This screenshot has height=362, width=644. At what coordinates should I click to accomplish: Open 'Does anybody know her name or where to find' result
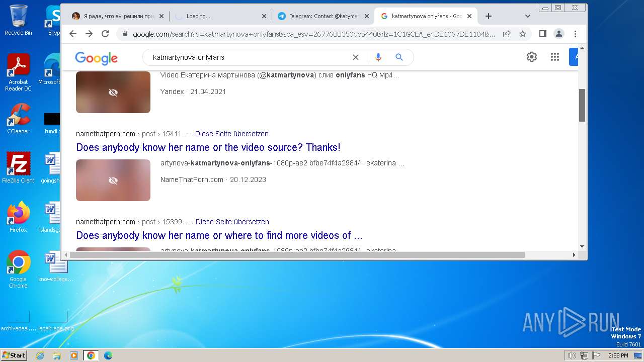pyautogui.click(x=219, y=235)
